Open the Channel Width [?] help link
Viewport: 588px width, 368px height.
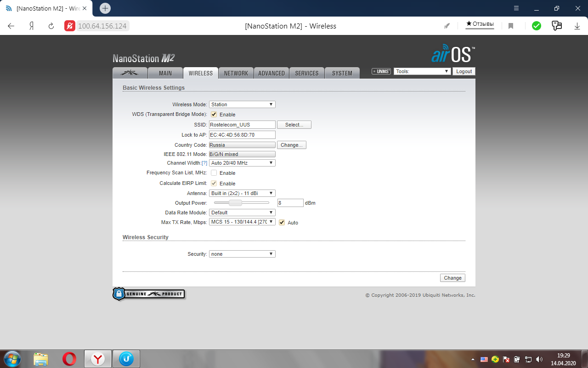[x=204, y=163]
